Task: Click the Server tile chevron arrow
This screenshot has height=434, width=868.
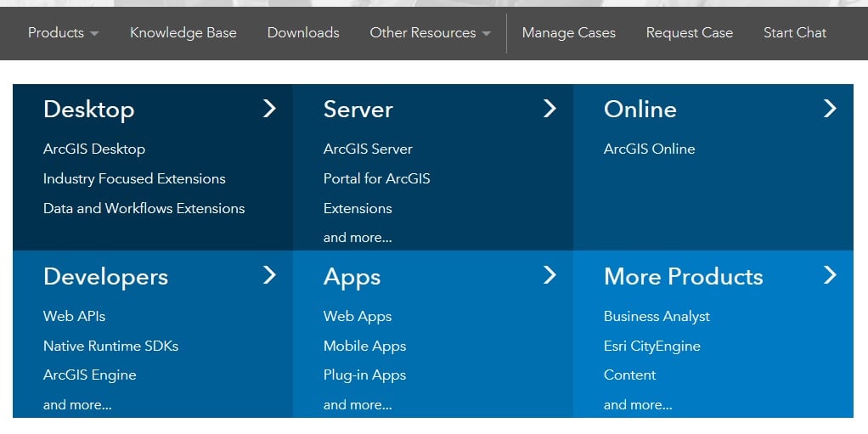Action: point(550,109)
